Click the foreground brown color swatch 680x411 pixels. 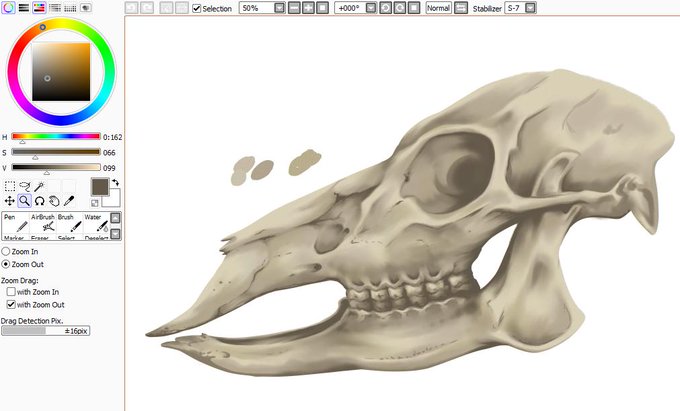[100, 187]
